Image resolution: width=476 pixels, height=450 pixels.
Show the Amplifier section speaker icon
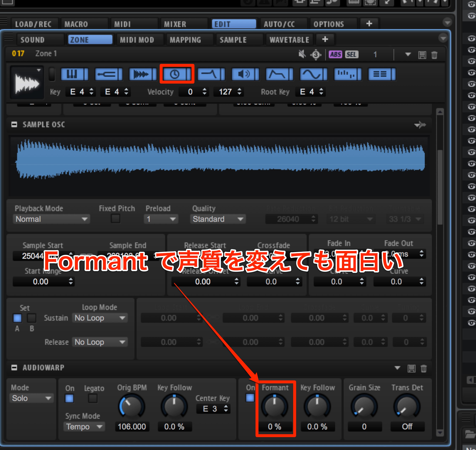245,74
